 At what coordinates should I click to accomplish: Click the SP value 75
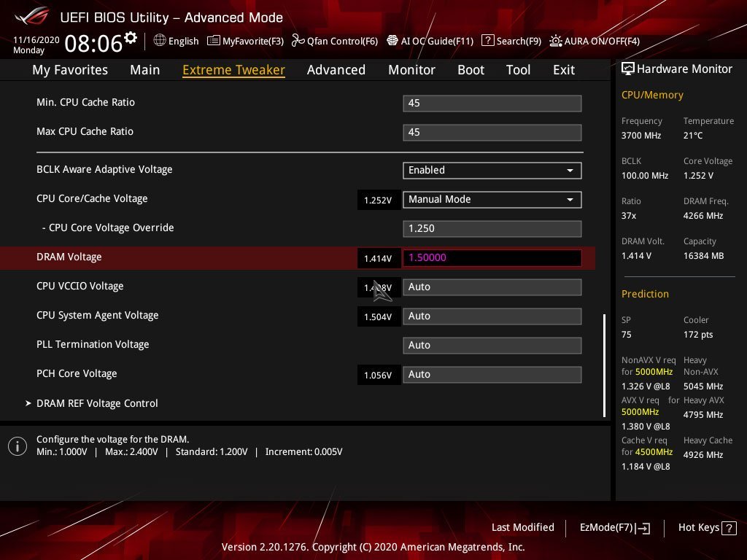tap(627, 334)
